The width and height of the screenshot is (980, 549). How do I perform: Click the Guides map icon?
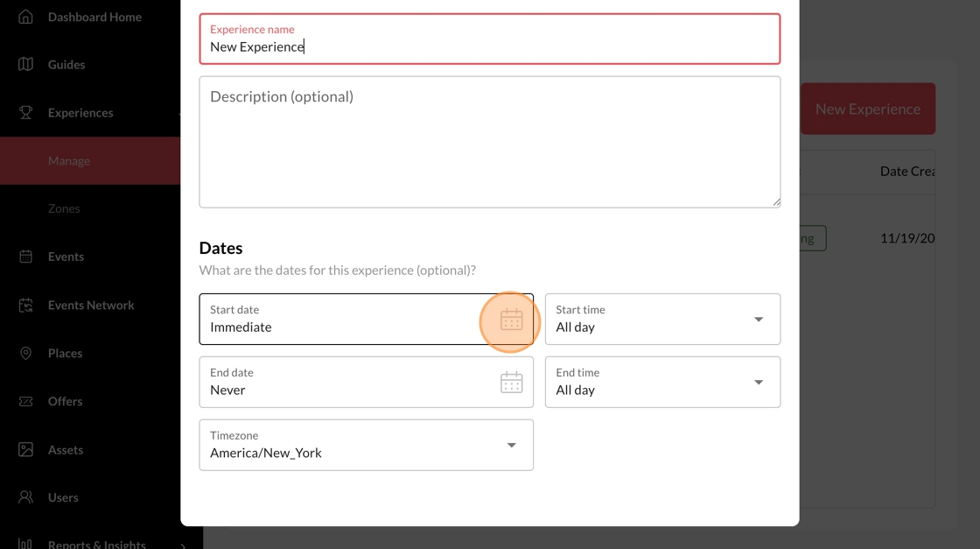(x=25, y=65)
